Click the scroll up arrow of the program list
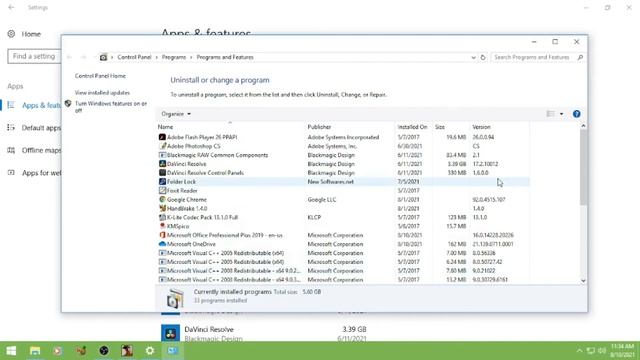The height and width of the screenshot is (360, 640). pos(583,126)
